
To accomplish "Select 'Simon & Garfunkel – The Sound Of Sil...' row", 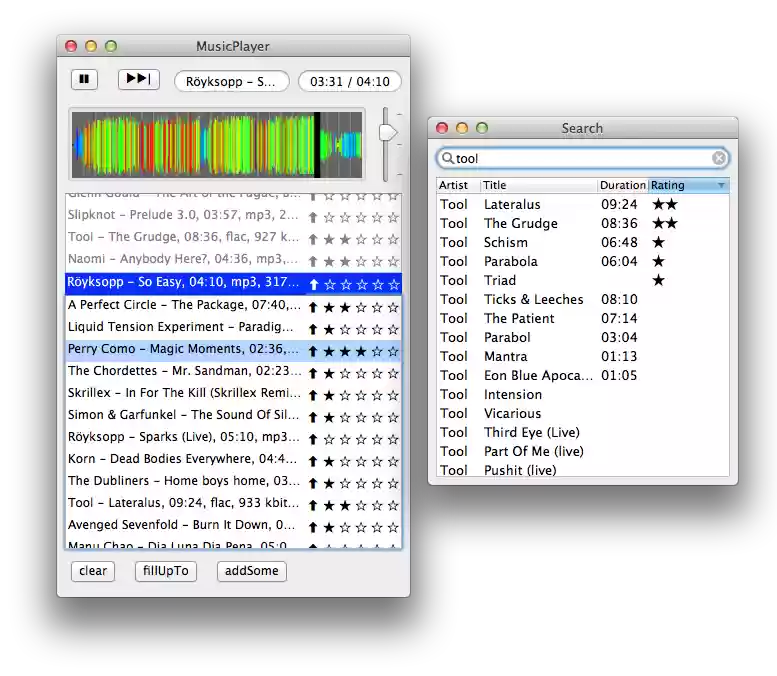I will (x=233, y=416).
